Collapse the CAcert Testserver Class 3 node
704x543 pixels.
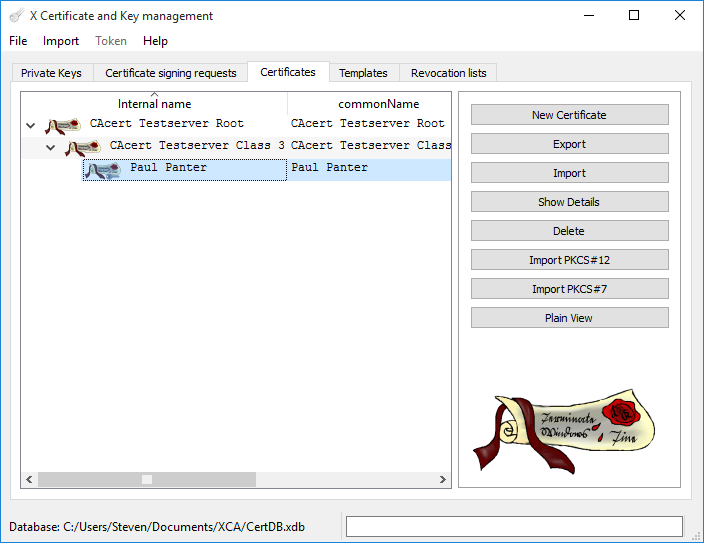[51, 148]
